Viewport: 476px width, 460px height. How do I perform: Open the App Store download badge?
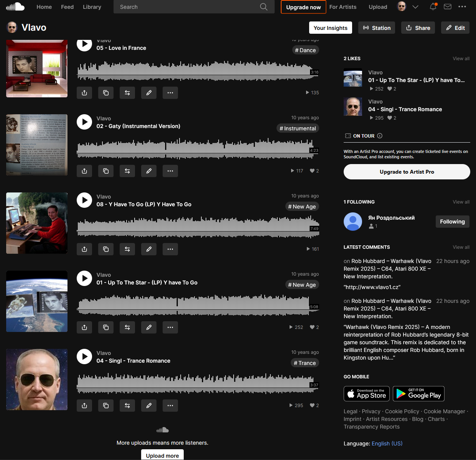coord(367,394)
